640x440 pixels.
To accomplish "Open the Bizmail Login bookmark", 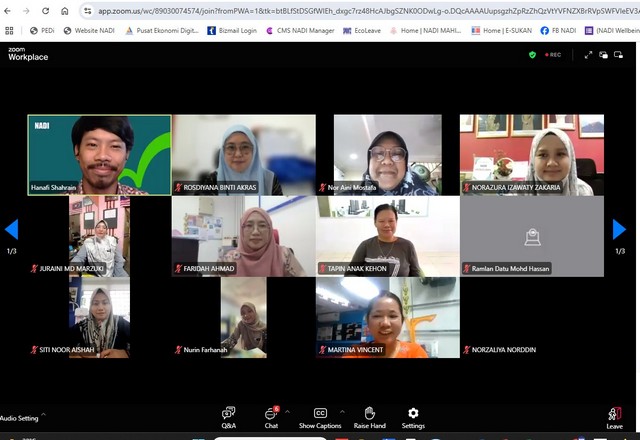I will click(233, 31).
